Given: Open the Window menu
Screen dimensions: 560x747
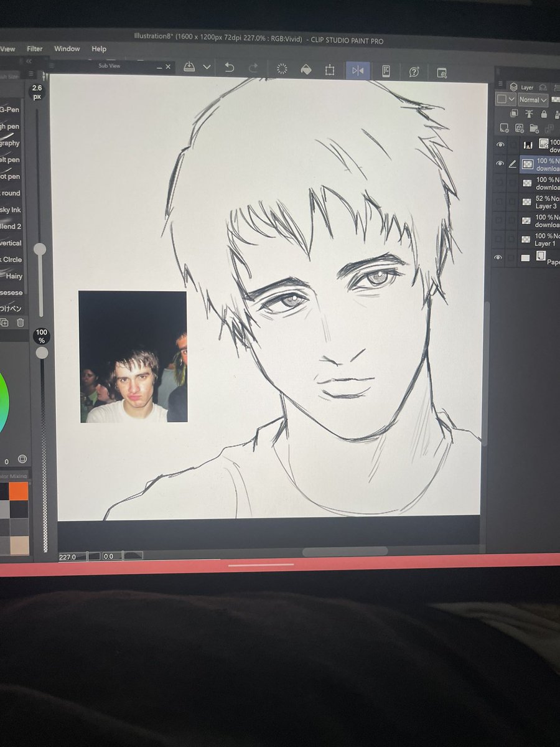Looking at the screenshot, I should point(67,49).
